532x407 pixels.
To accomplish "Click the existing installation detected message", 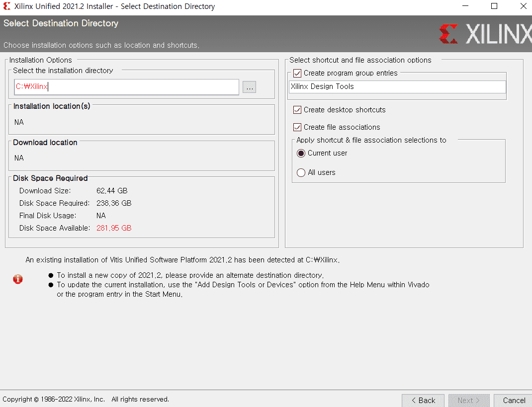I will coord(182,260).
